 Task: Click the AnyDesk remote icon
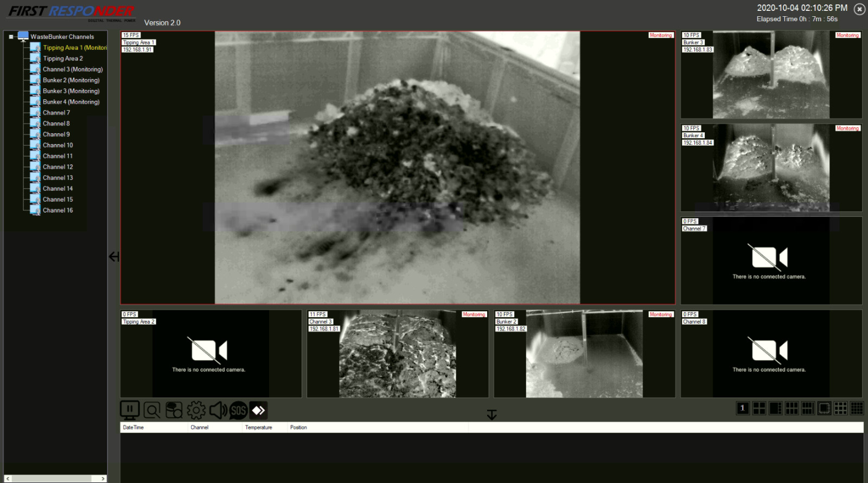(x=259, y=410)
